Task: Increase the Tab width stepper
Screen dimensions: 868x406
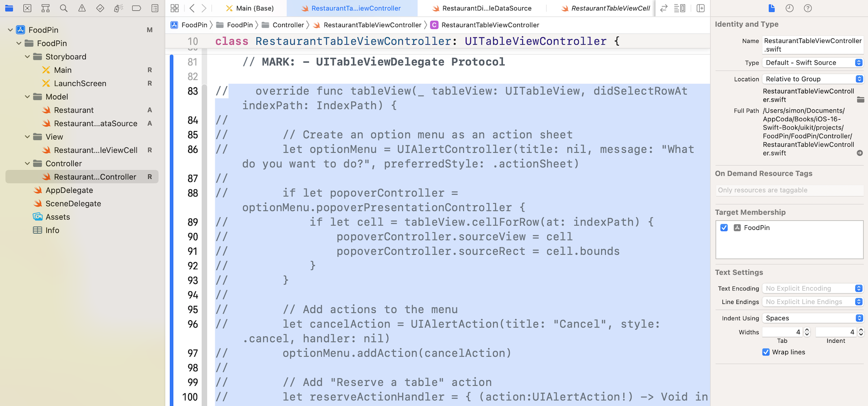Action: click(x=807, y=330)
